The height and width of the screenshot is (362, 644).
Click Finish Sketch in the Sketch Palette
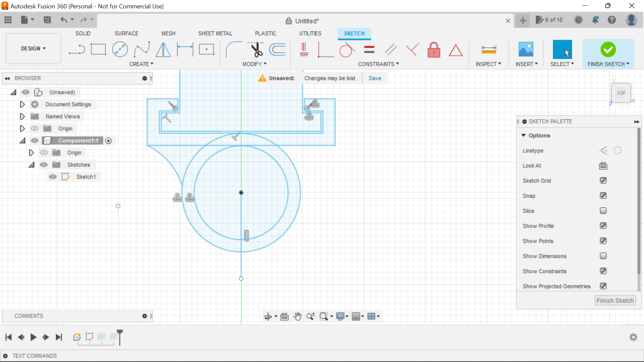pos(615,300)
